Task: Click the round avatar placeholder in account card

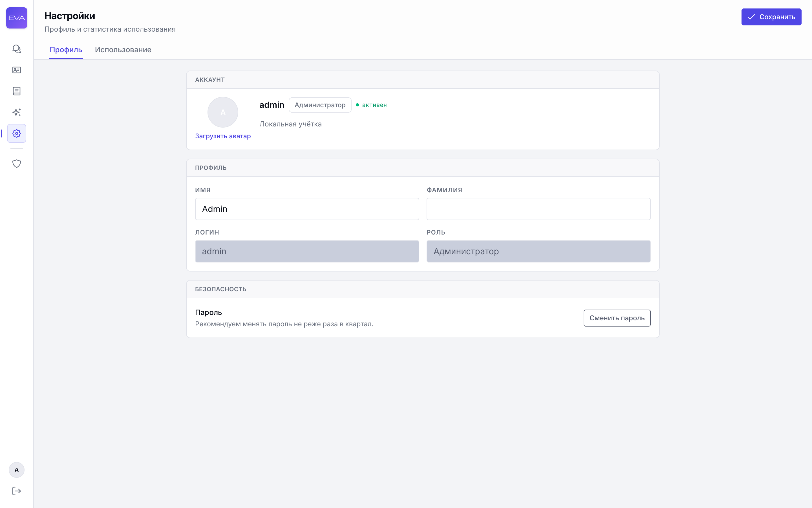Action: (x=223, y=112)
